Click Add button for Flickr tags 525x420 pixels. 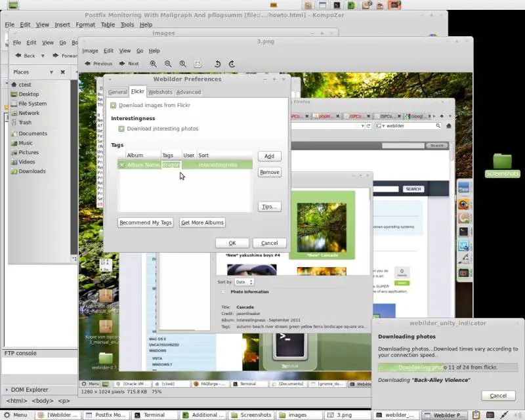[269, 156]
